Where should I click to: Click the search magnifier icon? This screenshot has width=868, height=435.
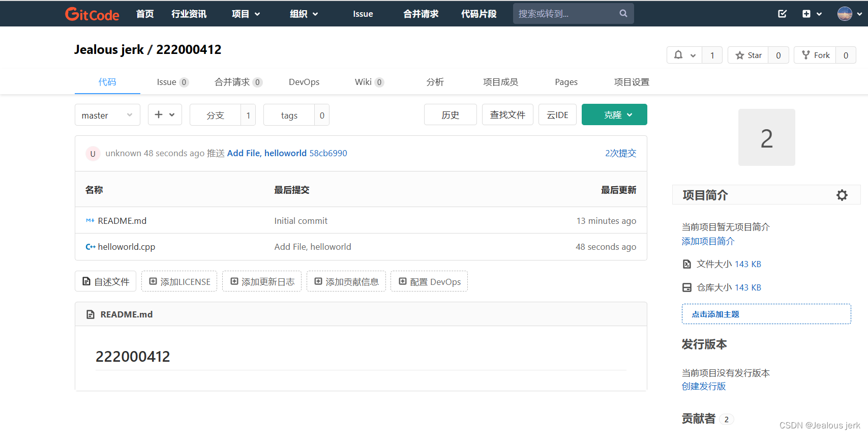pyautogui.click(x=623, y=14)
